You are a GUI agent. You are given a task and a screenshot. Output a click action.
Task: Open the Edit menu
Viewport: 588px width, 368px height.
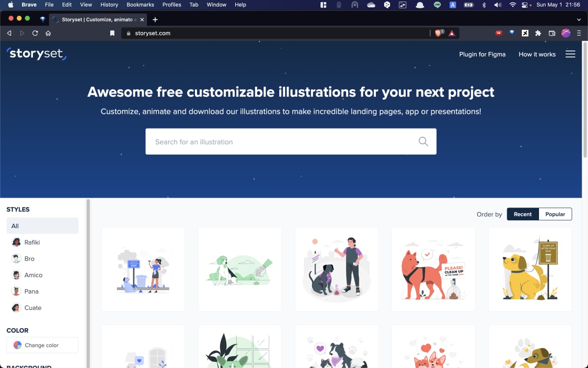coord(67,5)
